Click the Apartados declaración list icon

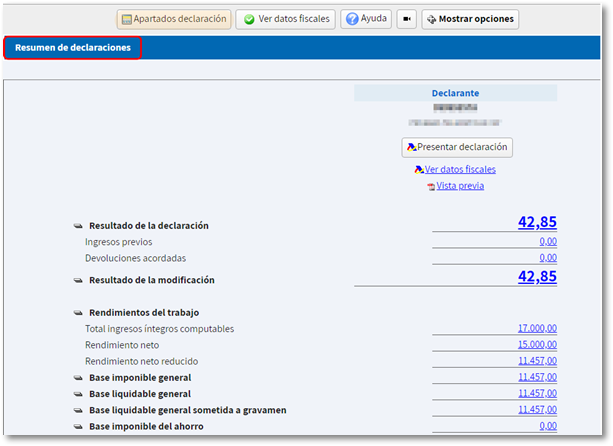click(x=125, y=19)
